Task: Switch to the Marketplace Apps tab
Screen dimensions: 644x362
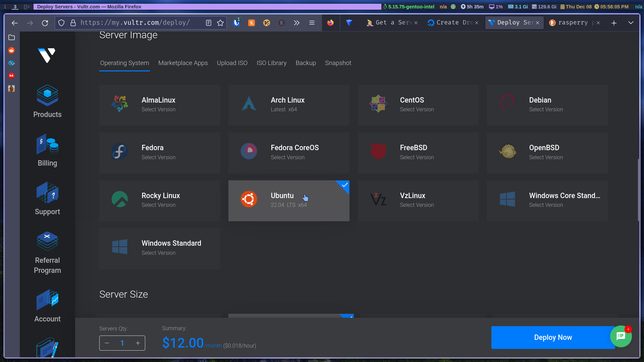Action: [183, 63]
